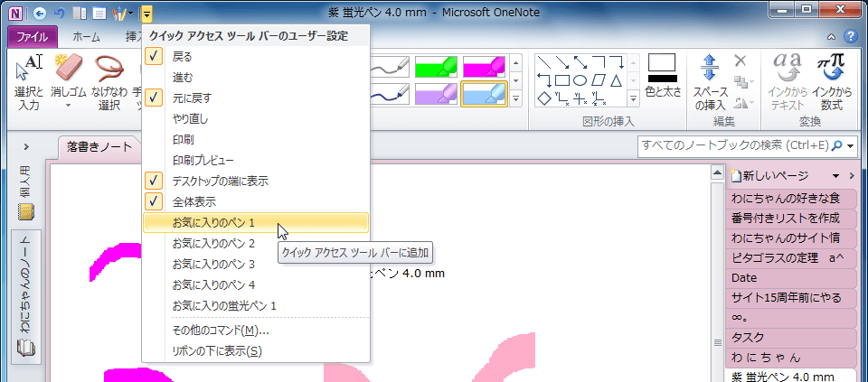Click the notebook search box
The width and height of the screenshot is (868, 382).
click(734, 145)
